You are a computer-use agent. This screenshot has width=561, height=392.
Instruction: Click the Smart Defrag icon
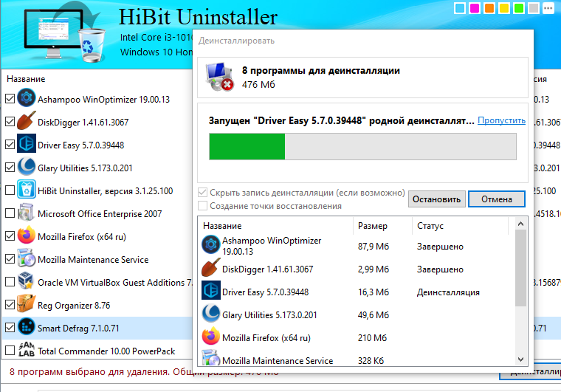(x=27, y=326)
